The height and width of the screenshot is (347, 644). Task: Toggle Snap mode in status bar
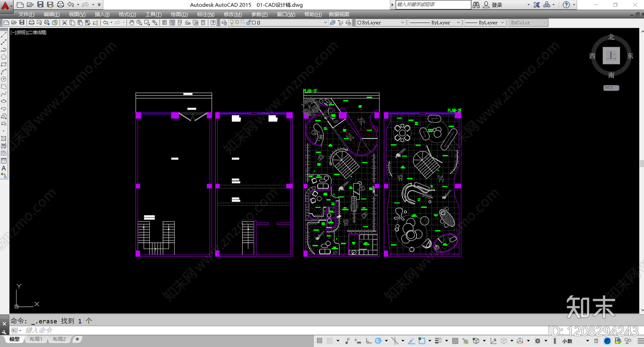point(330,341)
